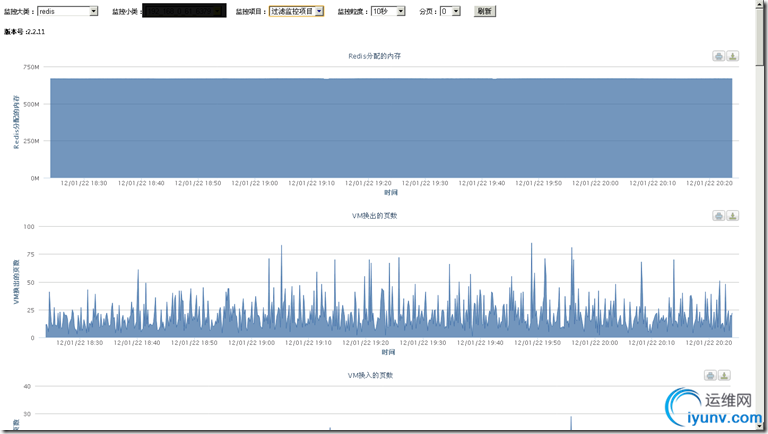Viewport: 768px width, 434px height.
Task: Download the Redis分配的内存 chart
Action: point(732,56)
